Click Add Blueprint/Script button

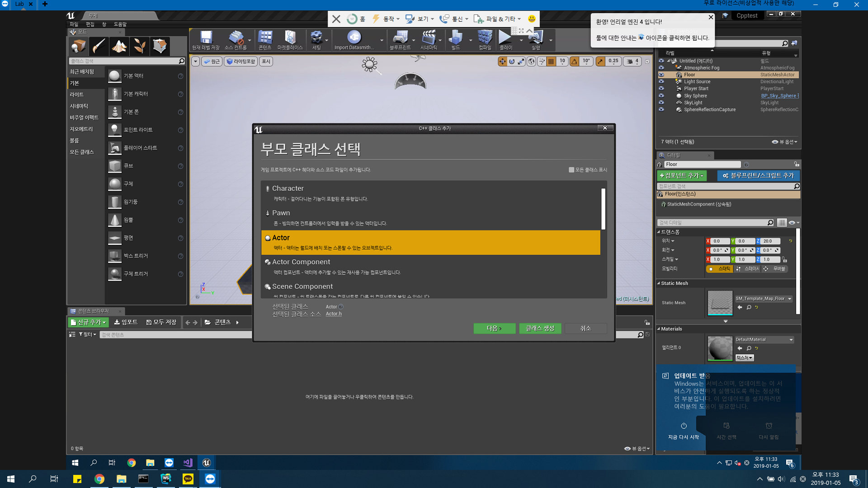(x=758, y=176)
